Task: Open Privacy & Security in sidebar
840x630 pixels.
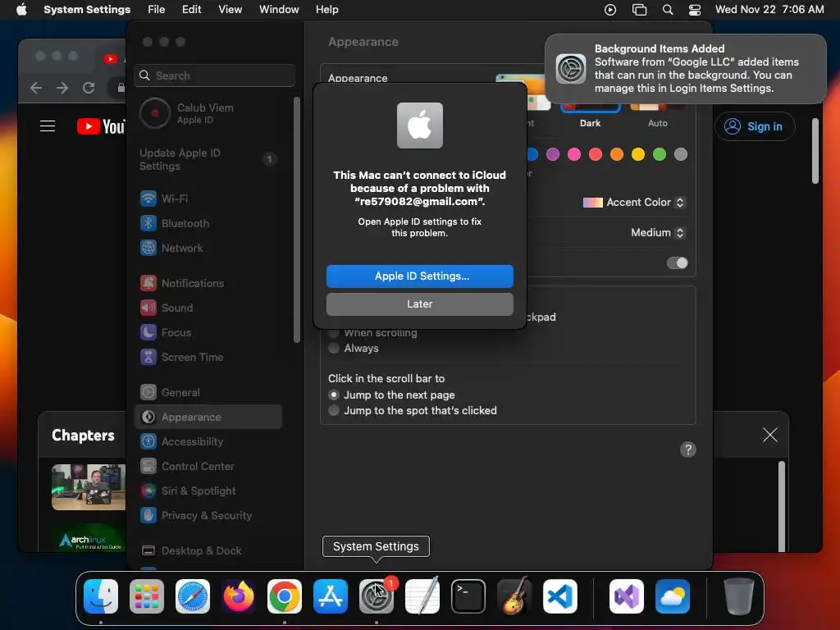Action: pyautogui.click(x=209, y=516)
